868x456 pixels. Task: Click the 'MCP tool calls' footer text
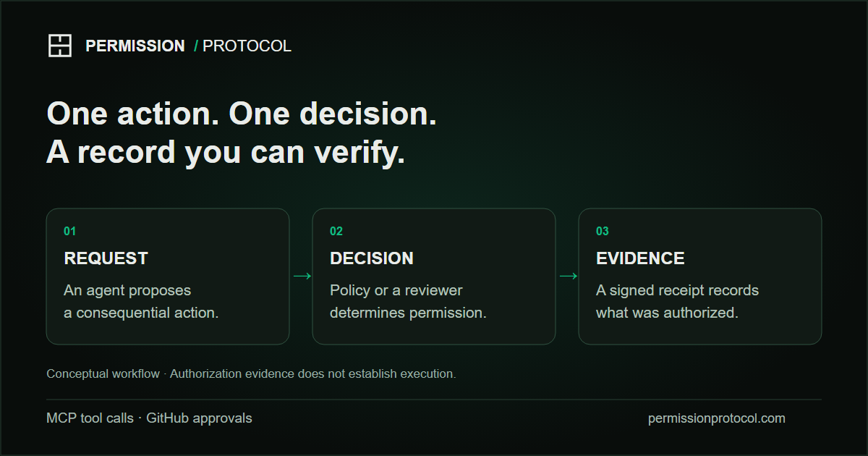click(x=90, y=418)
